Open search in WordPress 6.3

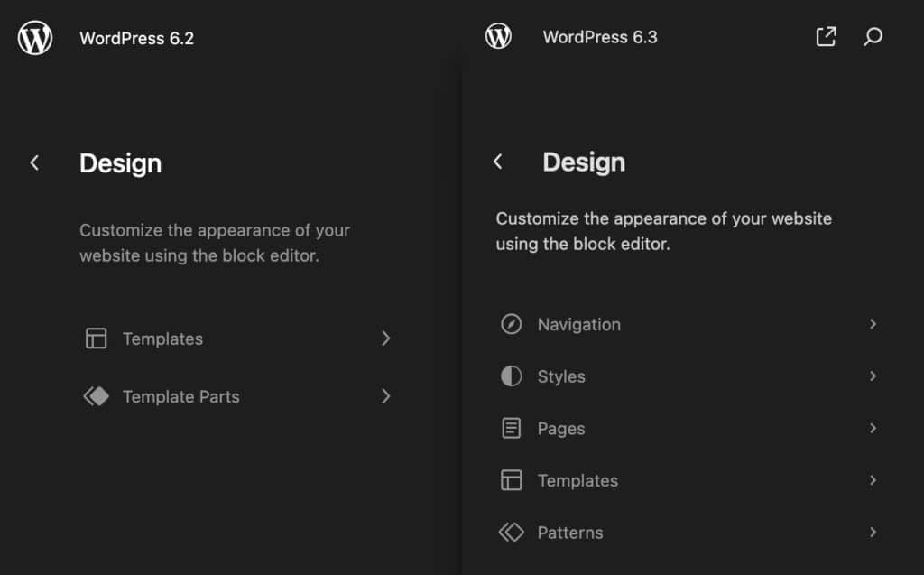[x=872, y=37]
